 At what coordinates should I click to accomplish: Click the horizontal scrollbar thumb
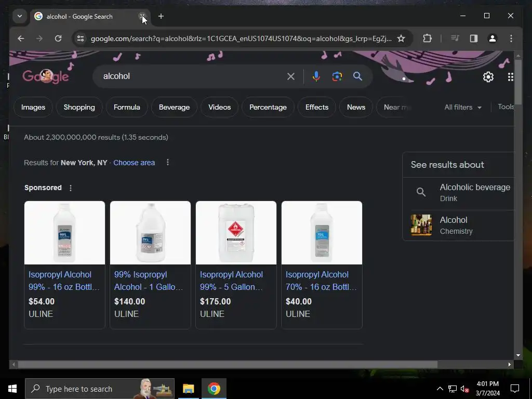[x=228, y=365]
